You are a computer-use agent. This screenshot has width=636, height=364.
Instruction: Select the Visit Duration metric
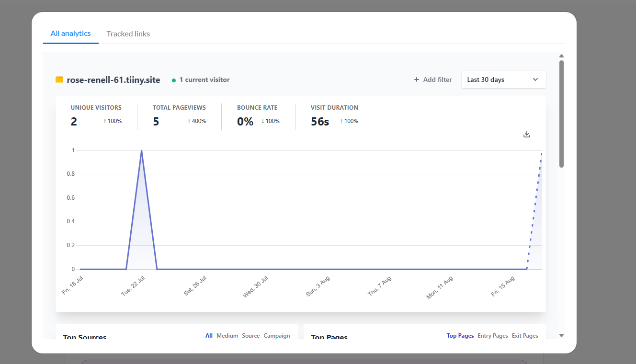point(334,115)
